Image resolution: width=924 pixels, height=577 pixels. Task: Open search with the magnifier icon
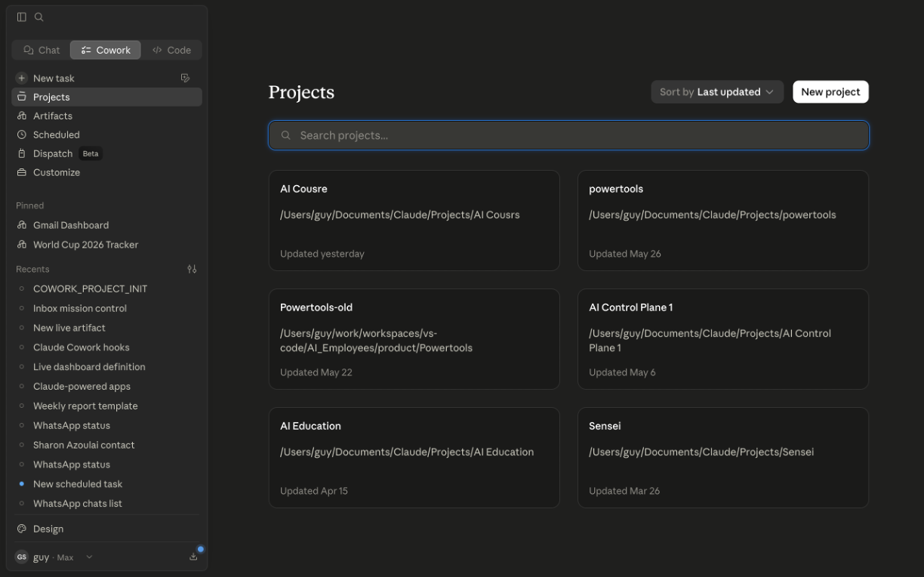(x=39, y=17)
